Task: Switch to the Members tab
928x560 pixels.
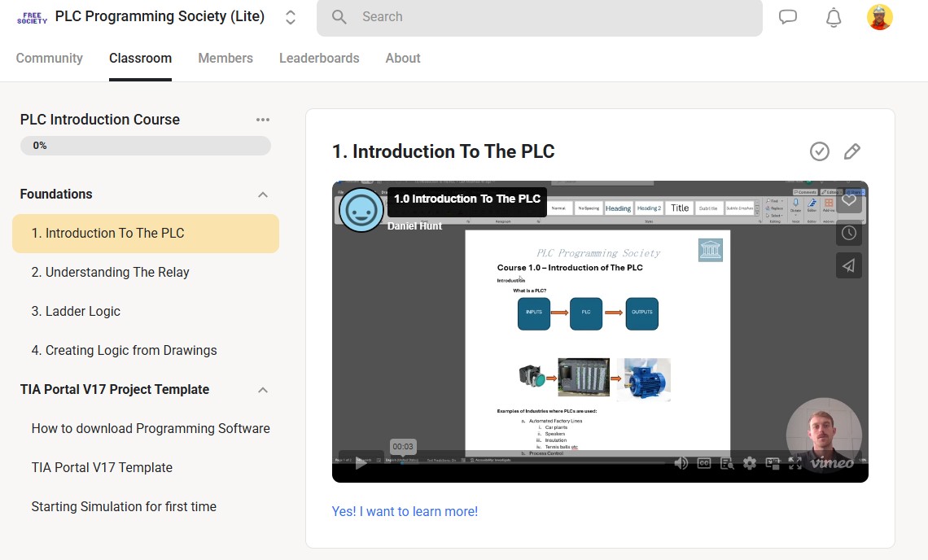Action: coord(225,59)
